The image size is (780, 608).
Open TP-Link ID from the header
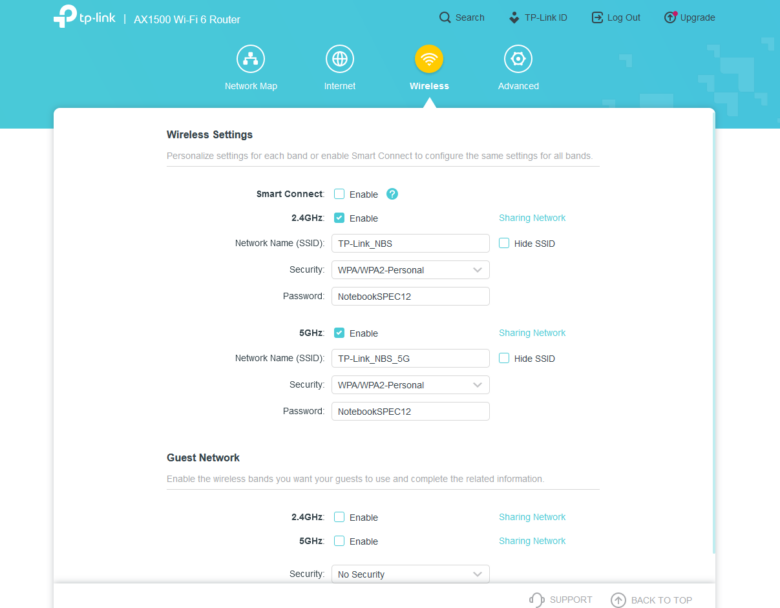click(x=537, y=18)
